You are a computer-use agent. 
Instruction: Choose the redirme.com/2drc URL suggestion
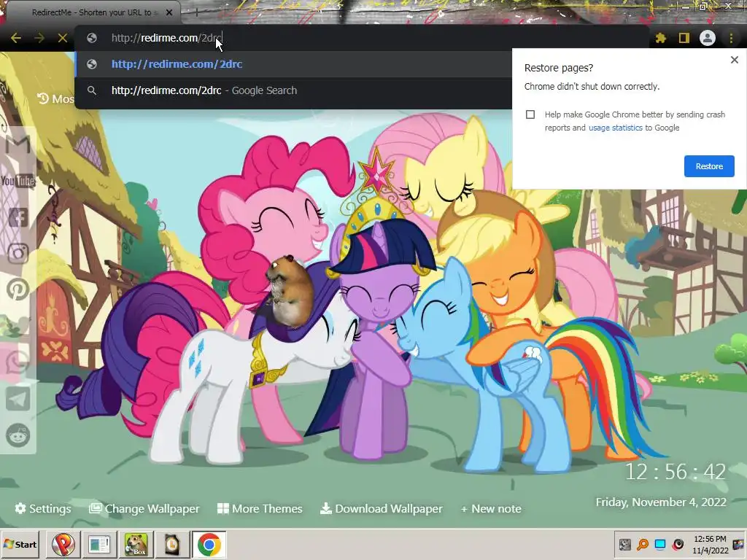coord(293,64)
